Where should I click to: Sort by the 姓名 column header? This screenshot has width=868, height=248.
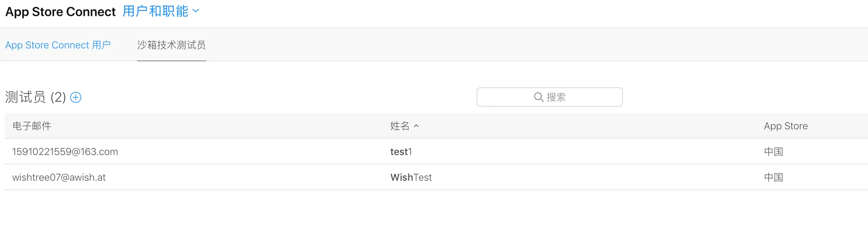pyautogui.click(x=400, y=126)
